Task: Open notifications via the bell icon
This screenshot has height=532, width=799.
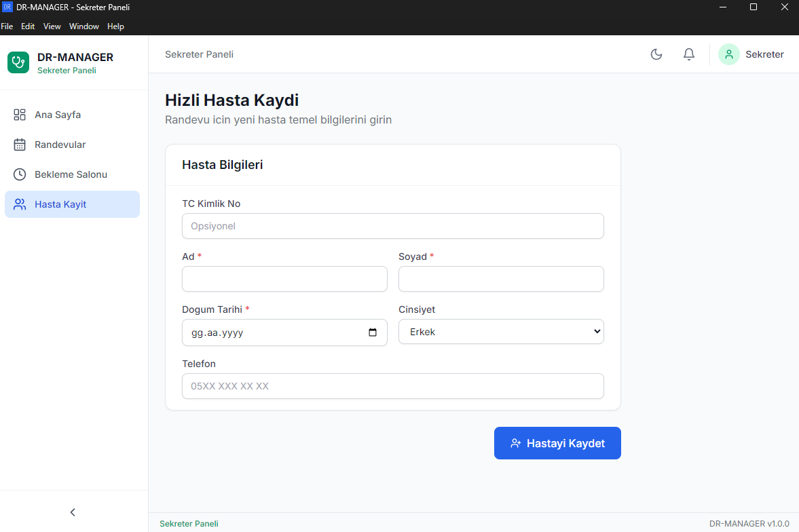Action: click(x=688, y=54)
